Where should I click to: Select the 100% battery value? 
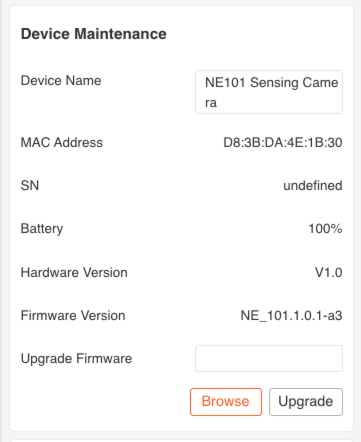click(x=325, y=229)
